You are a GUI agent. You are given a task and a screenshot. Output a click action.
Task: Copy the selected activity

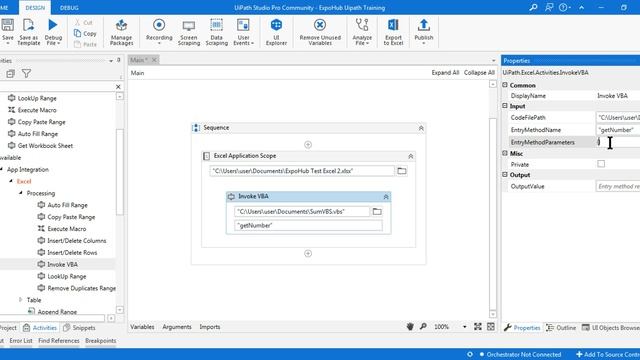(85, 33)
